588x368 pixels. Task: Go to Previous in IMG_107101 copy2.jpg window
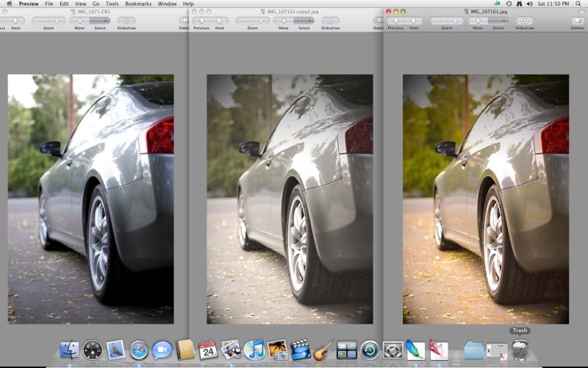(x=201, y=21)
